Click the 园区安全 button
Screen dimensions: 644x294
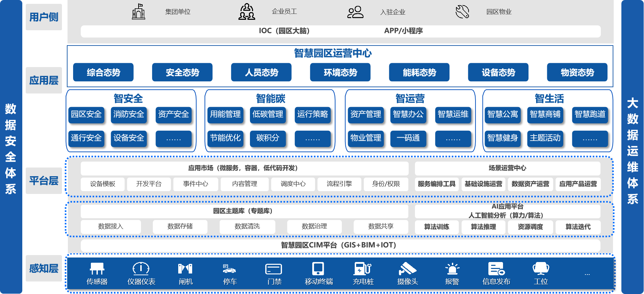86,115
